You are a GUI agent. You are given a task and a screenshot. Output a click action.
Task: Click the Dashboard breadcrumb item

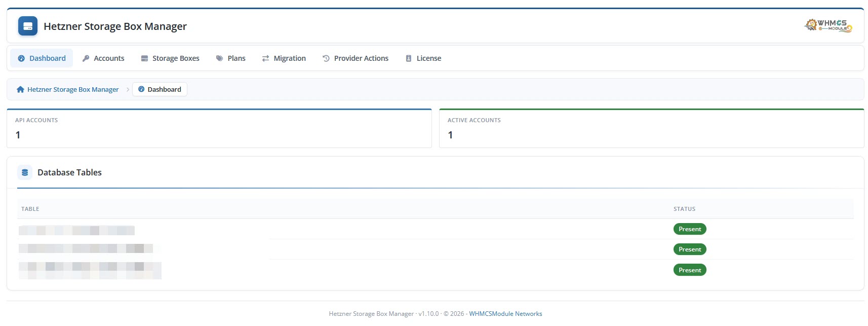tap(160, 89)
